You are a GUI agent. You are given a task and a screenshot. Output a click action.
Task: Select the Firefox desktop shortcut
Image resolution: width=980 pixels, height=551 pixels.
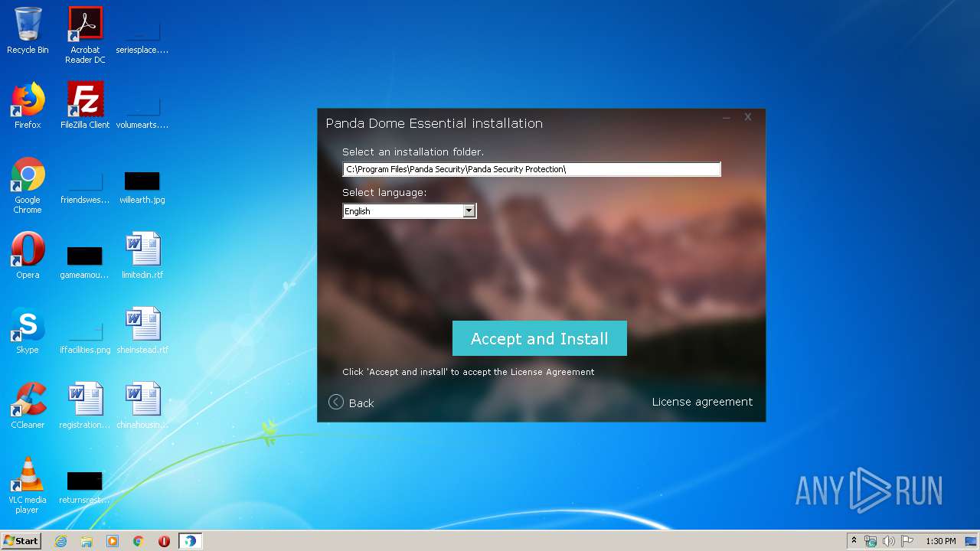[28, 106]
